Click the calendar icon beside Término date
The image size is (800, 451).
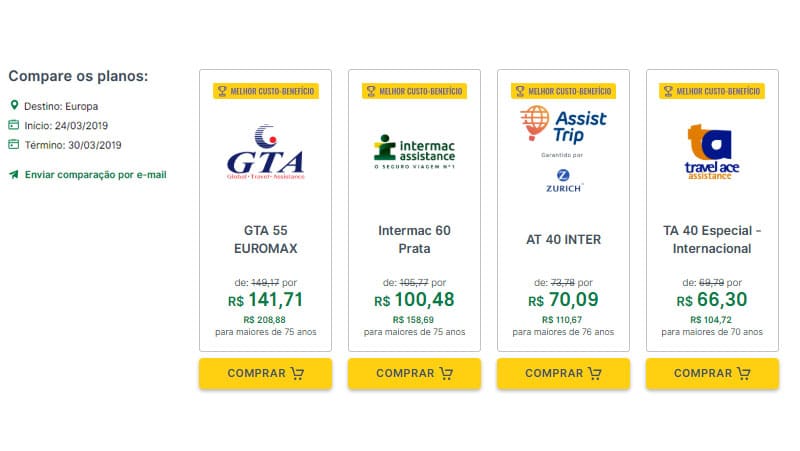[x=14, y=144]
